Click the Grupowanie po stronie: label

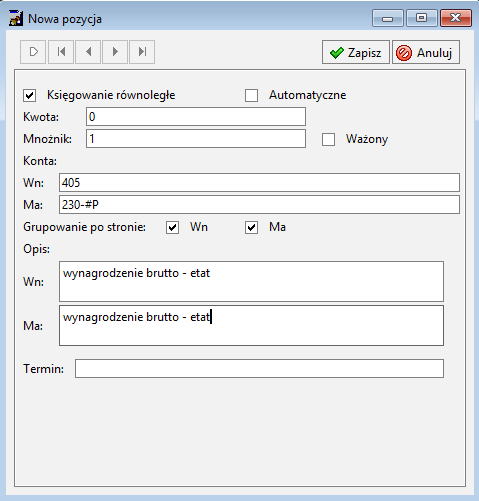point(84,227)
